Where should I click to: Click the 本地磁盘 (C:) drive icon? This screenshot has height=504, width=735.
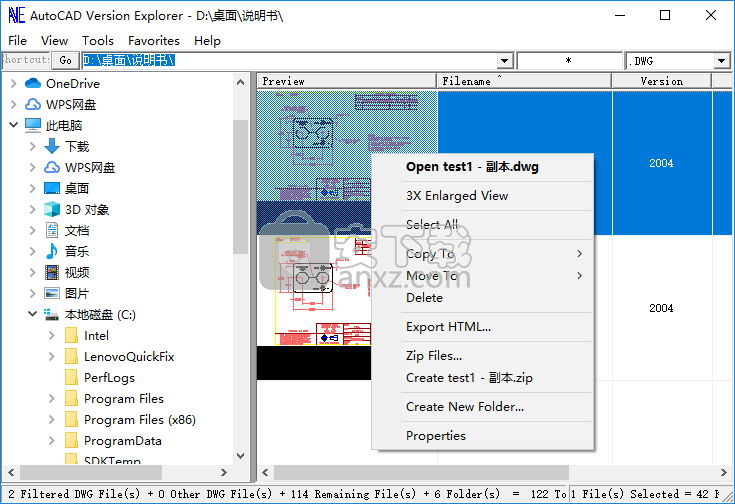(x=51, y=314)
